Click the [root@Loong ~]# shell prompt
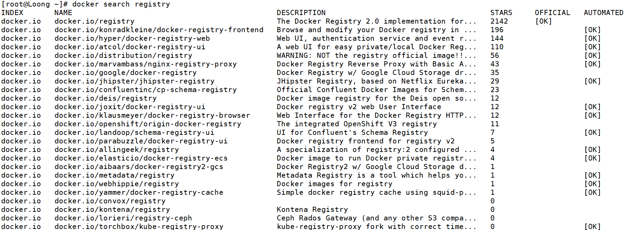644x230 pixels. [35, 4]
